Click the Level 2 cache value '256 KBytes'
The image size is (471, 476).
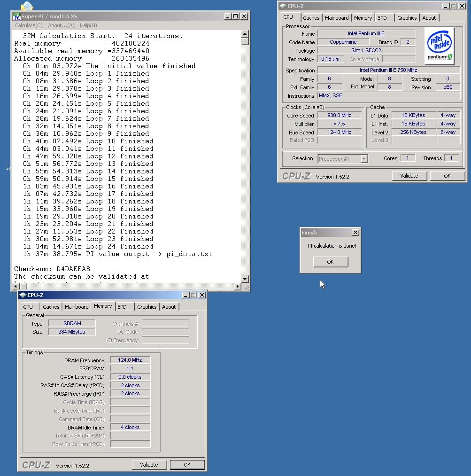tap(413, 132)
